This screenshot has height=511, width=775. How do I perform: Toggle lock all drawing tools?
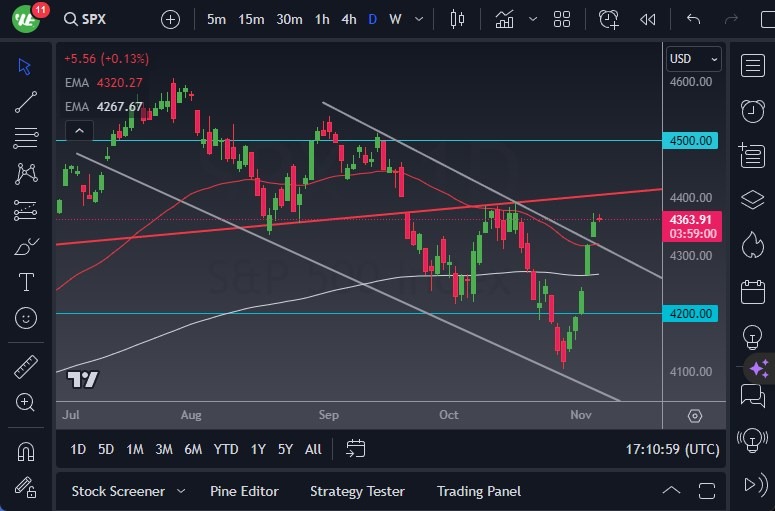tap(26, 487)
